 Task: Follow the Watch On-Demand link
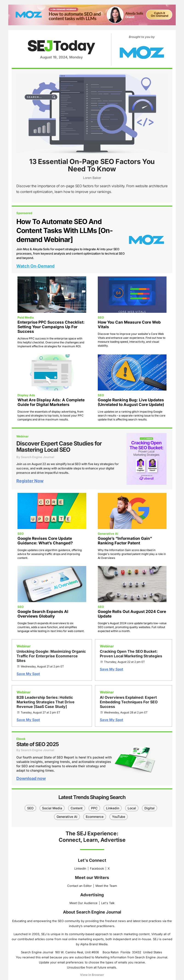[35, 266]
